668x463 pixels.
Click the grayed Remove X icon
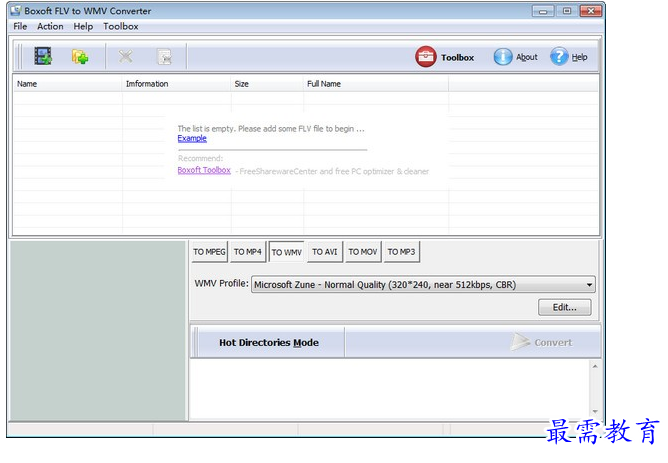(x=125, y=56)
